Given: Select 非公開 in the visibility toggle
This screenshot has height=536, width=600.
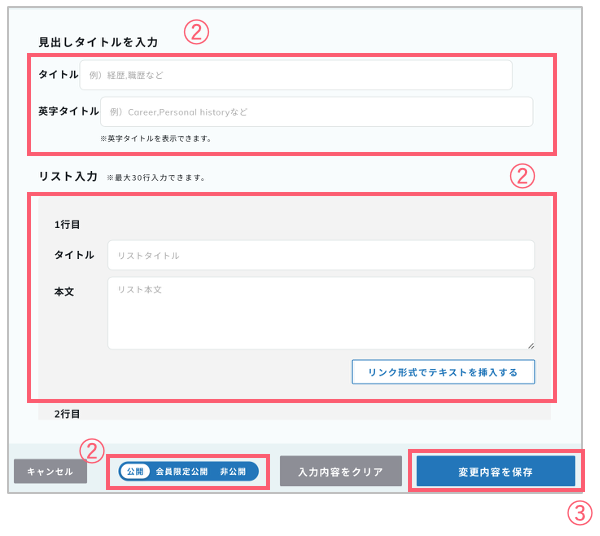Looking at the screenshot, I should point(233,471).
